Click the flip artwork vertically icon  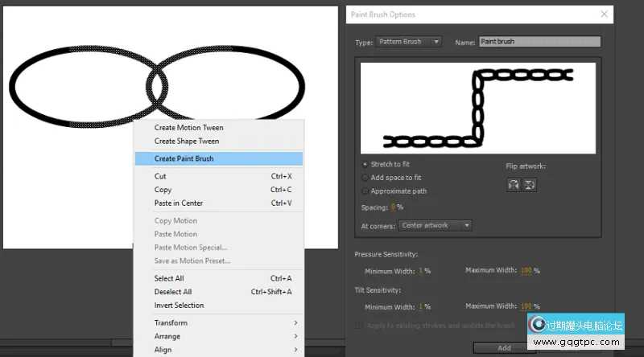[x=529, y=184]
